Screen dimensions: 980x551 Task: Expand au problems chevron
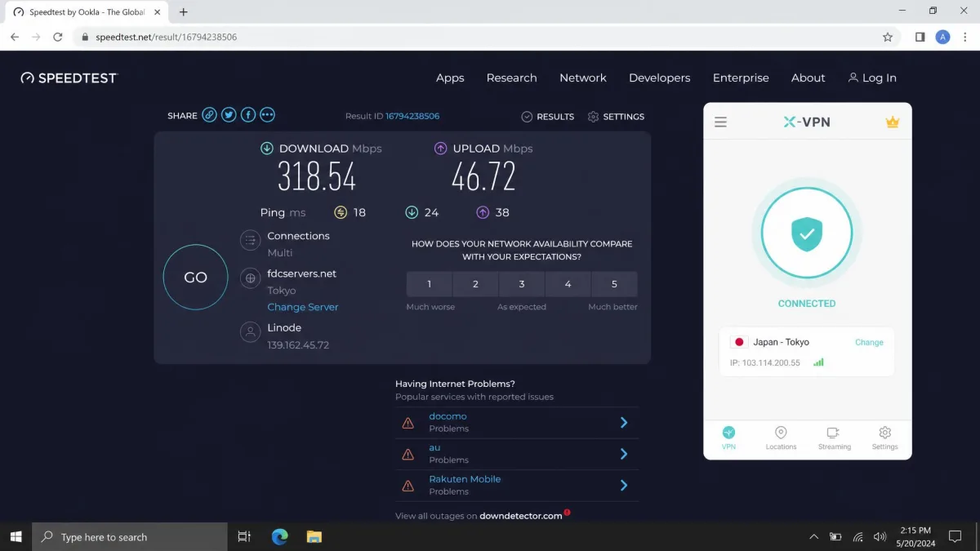[624, 454]
